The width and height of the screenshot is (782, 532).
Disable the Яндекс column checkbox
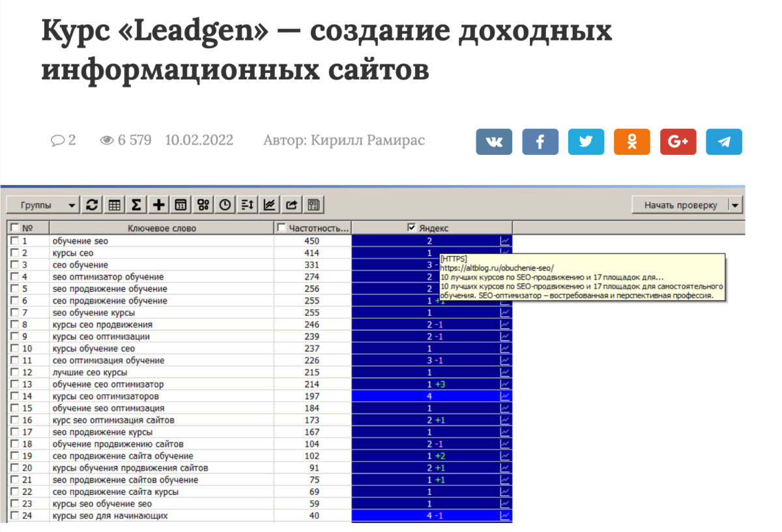[x=412, y=227]
